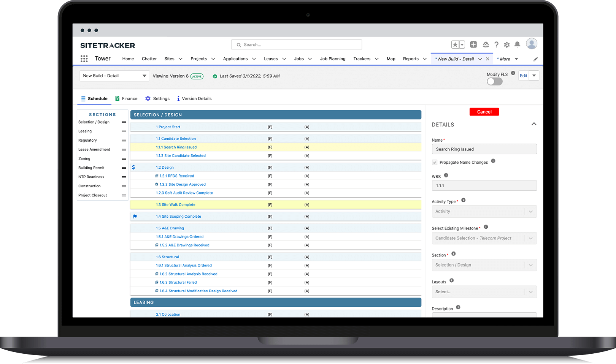
Task: Click inside the Search field
Action: (297, 44)
